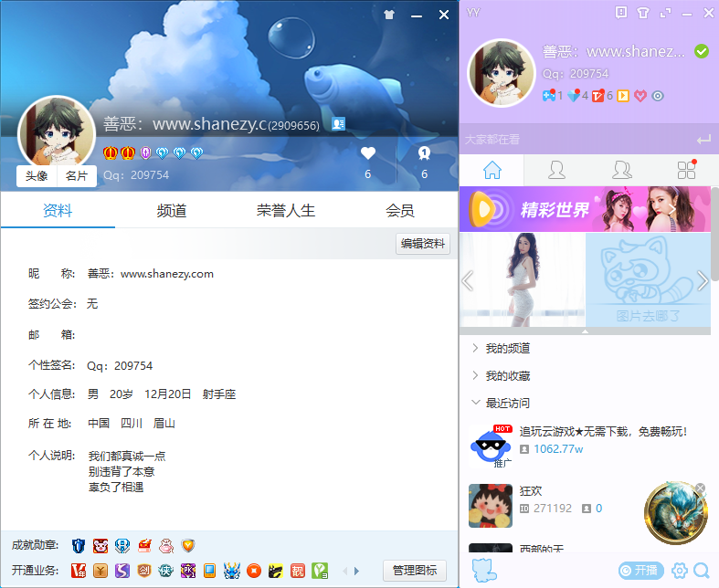
Task: Toggle the eye visibility icon under signature
Action: 657,95
